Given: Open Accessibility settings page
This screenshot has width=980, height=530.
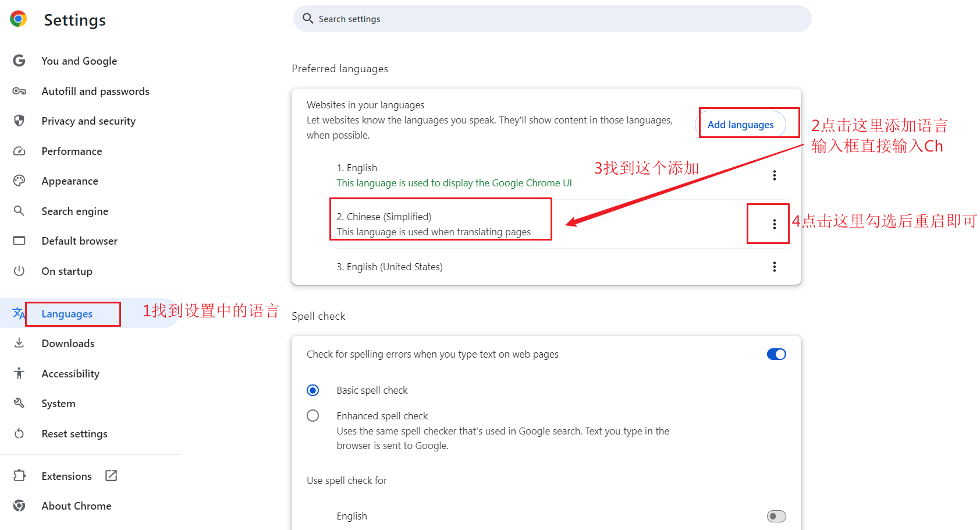Looking at the screenshot, I should [x=70, y=373].
